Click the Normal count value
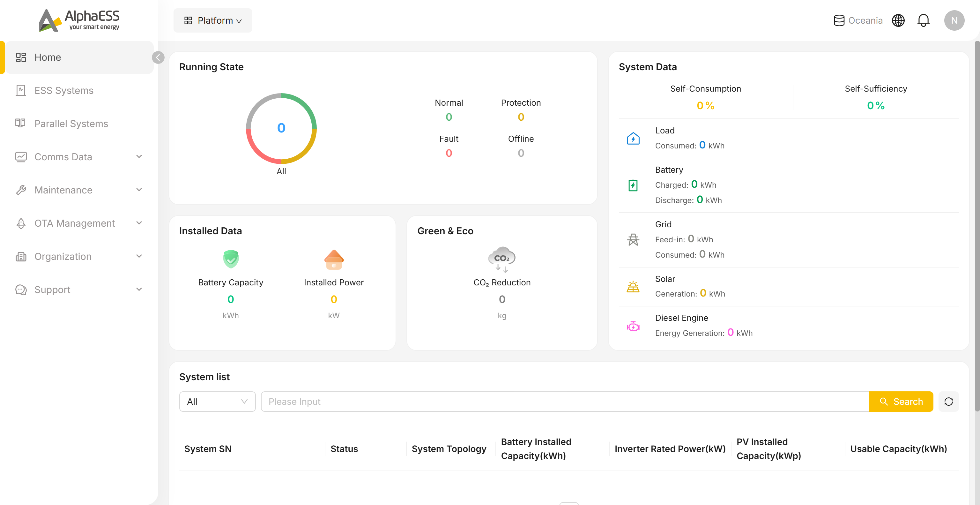The width and height of the screenshot is (980, 505). (449, 117)
